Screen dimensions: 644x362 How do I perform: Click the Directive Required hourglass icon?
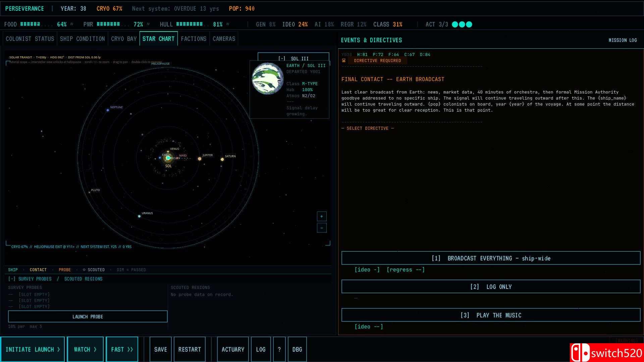pos(344,61)
